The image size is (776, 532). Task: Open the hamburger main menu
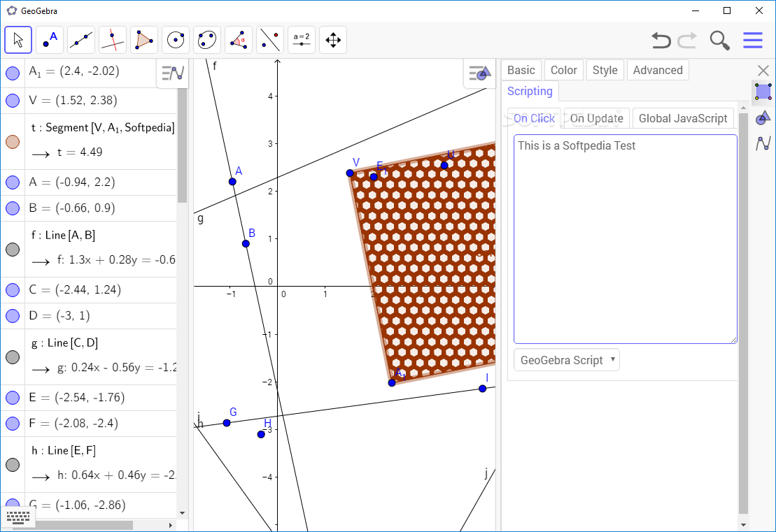753,40
